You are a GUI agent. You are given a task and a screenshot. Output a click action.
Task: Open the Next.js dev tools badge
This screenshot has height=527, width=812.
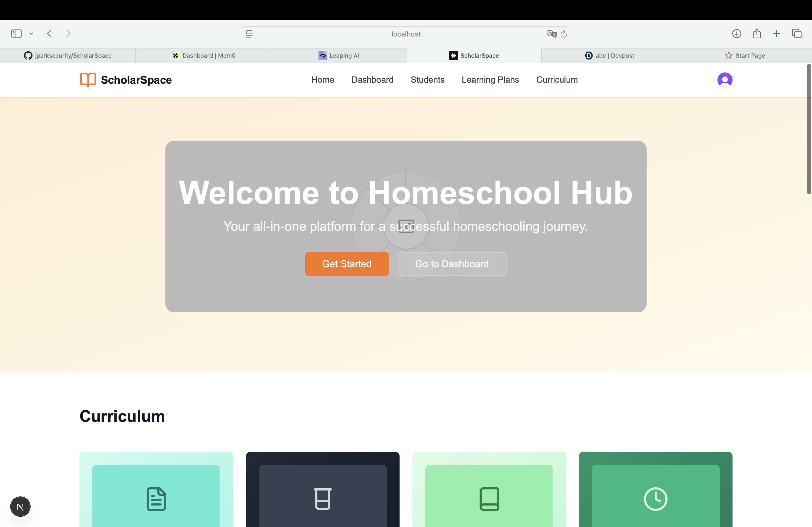(20, 507)
